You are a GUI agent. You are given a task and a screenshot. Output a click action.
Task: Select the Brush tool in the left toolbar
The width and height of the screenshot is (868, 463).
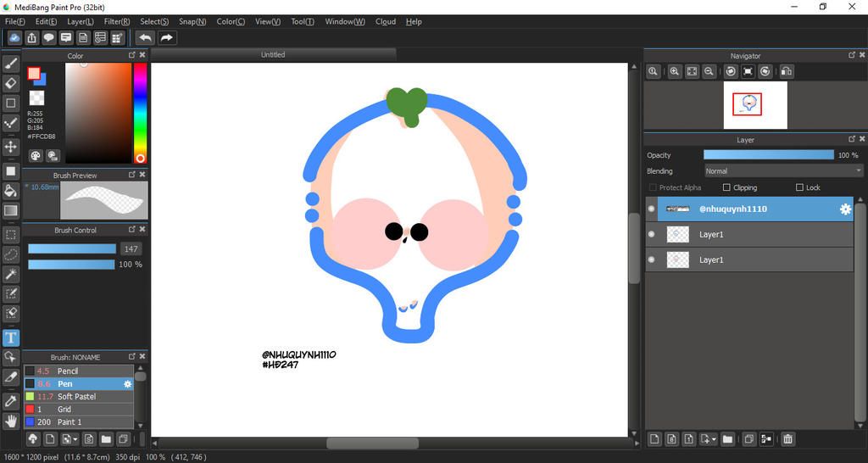pyautogui.click(x=10, y=64)
